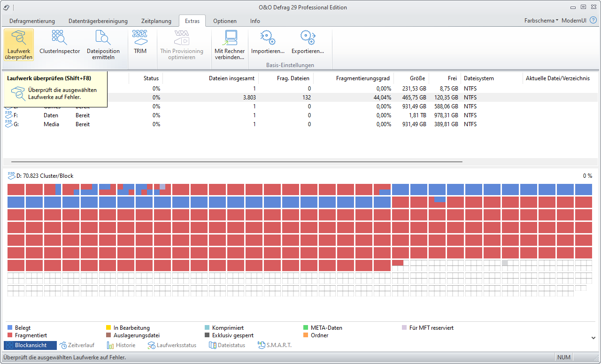Open the Historie view

[121, 345]
